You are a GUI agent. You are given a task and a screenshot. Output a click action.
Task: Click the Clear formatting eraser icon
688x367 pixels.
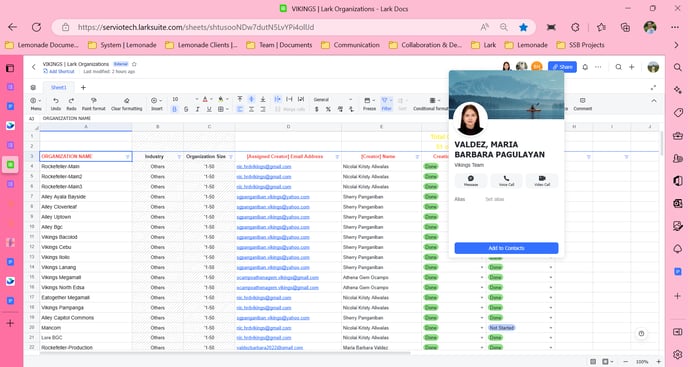126,101
